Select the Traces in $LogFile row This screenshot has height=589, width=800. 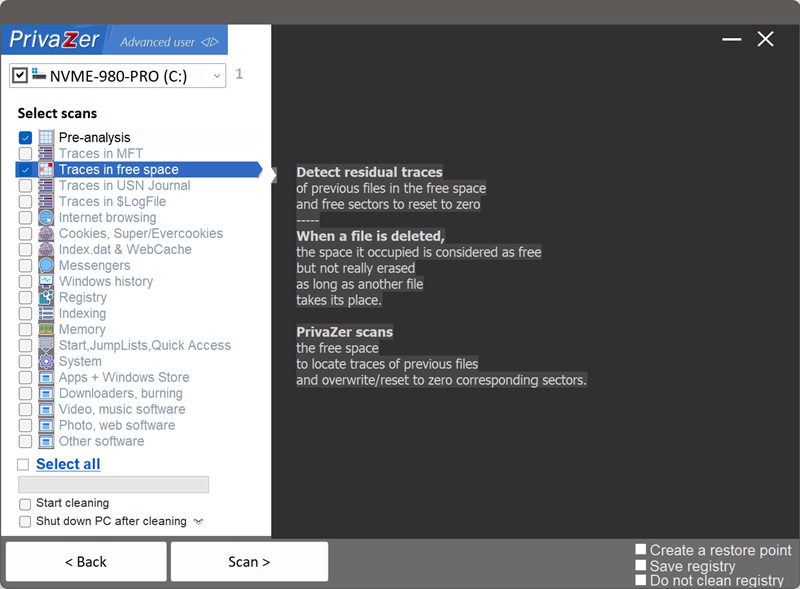(138, 202)
